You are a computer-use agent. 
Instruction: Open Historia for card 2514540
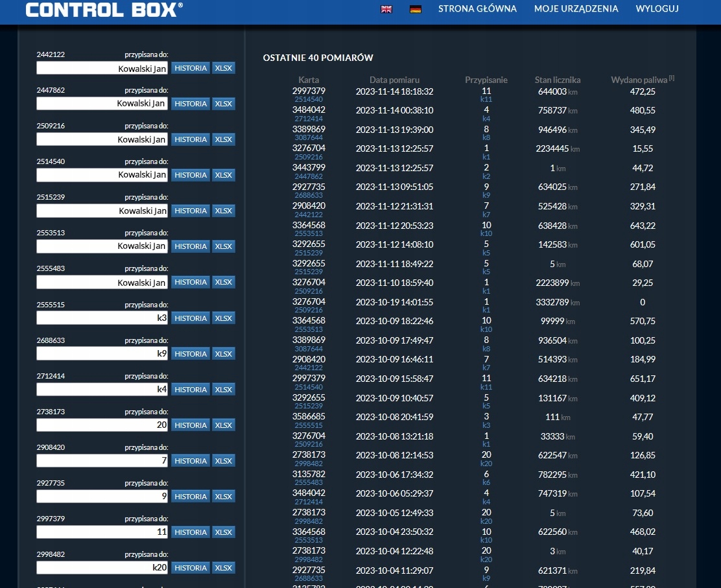pyautogui.click(x=191, y=175)
